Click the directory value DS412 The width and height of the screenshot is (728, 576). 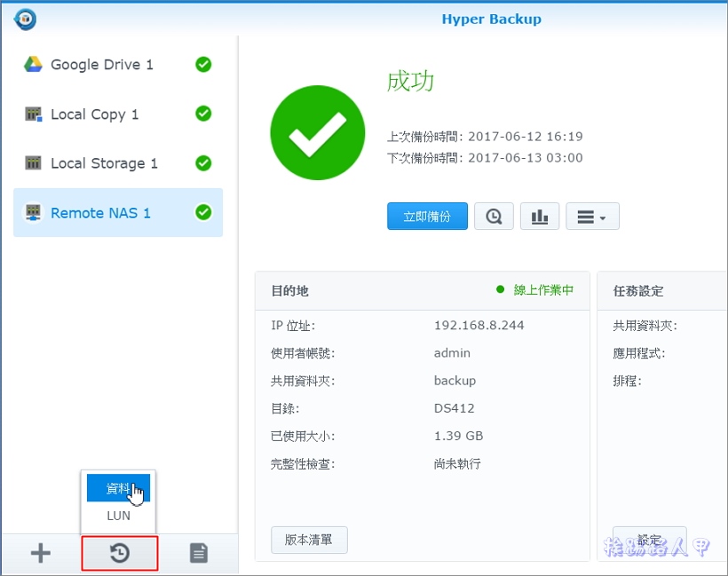(454, 408)
